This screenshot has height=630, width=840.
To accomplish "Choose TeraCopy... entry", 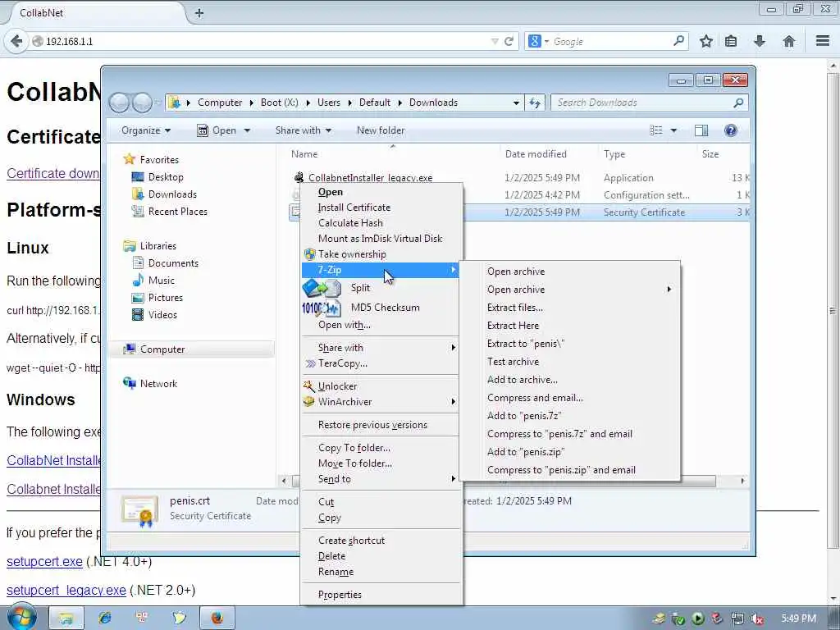I will [x=343, y=363].
